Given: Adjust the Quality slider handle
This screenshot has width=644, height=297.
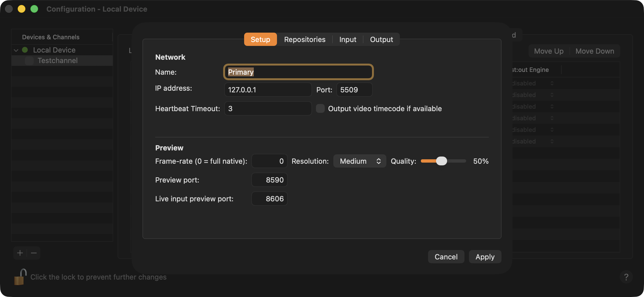Looking at the screenshot, I should [441, 161].
